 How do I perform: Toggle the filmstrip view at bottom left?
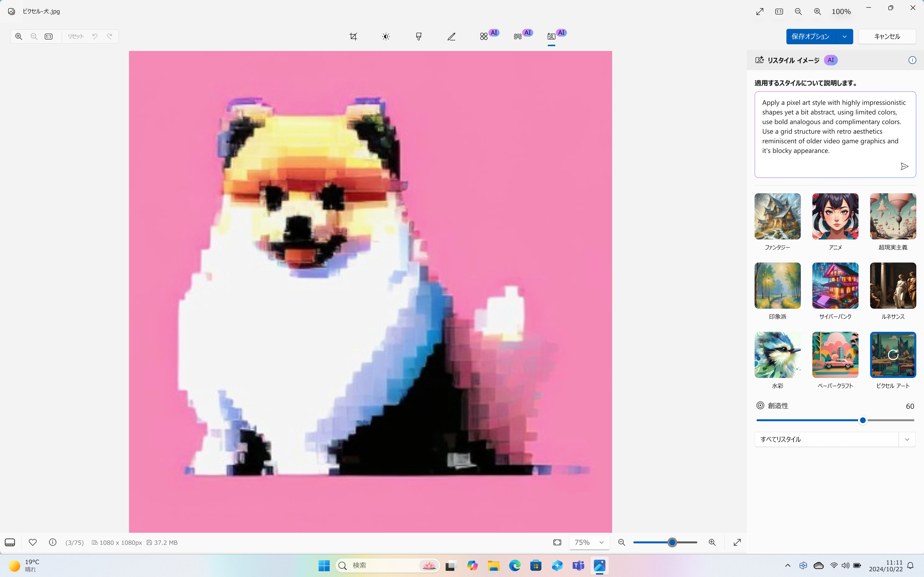10,542
